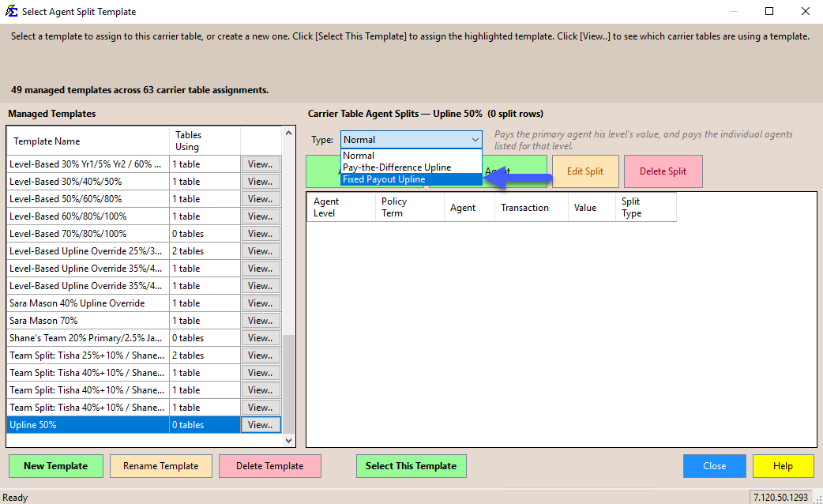View tables for Level-Based 70%/80%/100%

(x=261, y=234)
